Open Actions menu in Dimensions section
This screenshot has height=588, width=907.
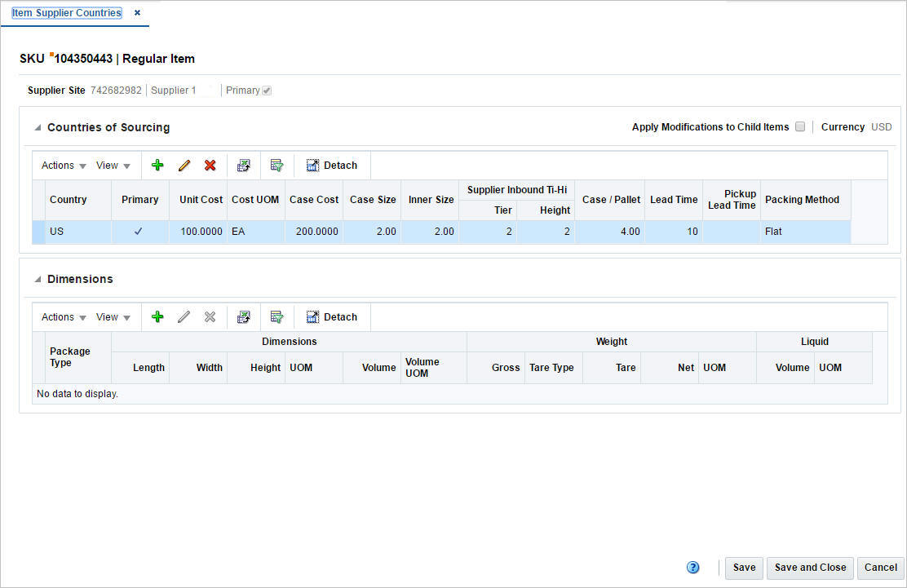[x=64, y=317]
